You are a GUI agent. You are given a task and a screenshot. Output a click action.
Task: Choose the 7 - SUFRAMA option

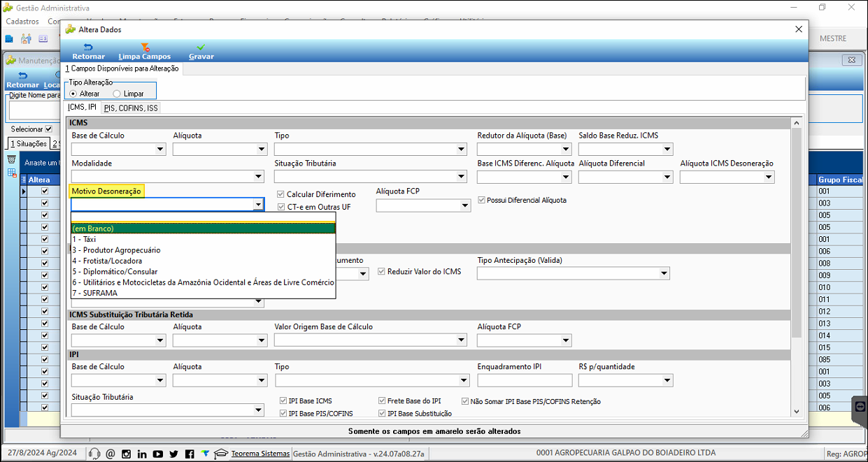(x=203, y=293)
